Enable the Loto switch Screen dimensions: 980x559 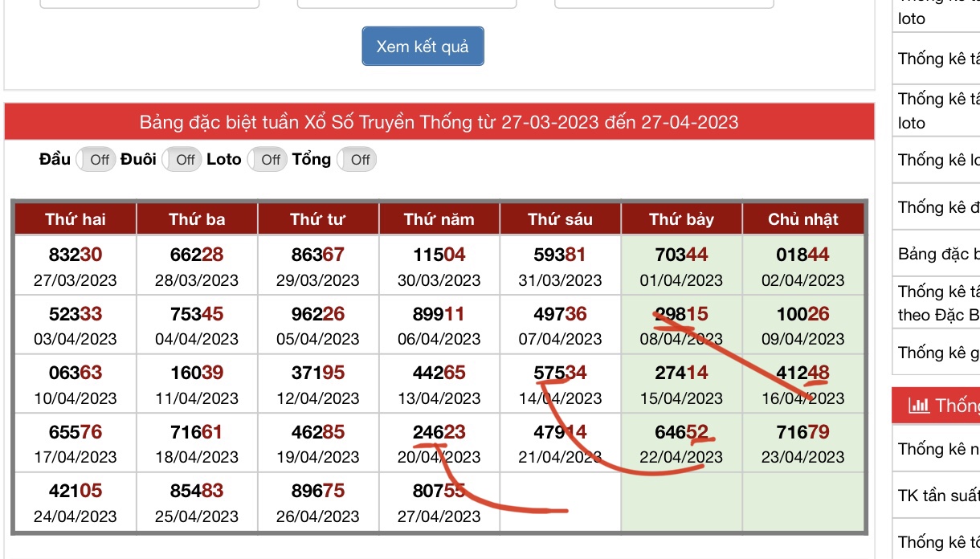(267, 160)
